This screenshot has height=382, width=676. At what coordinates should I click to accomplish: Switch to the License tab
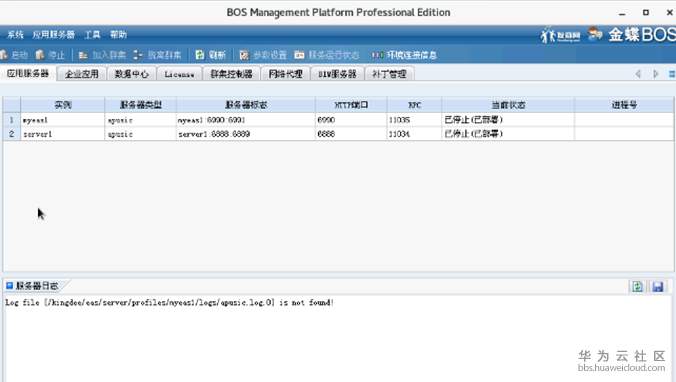179,74
